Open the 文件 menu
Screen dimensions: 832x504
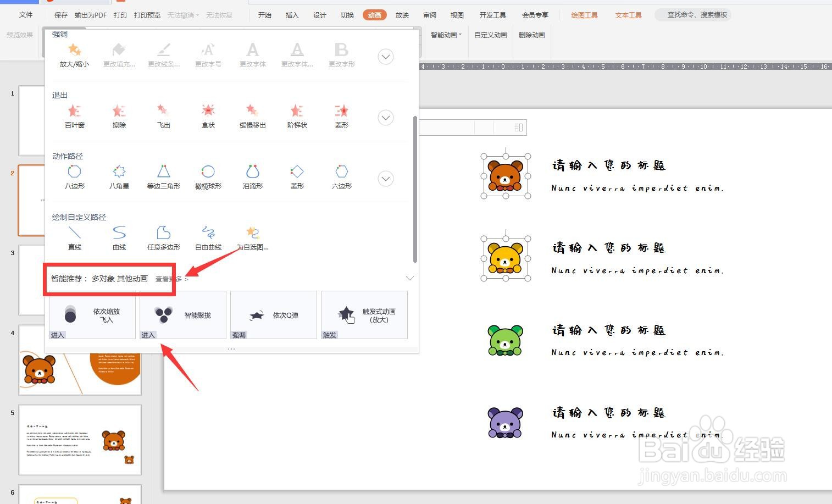[x=26, y=15]
